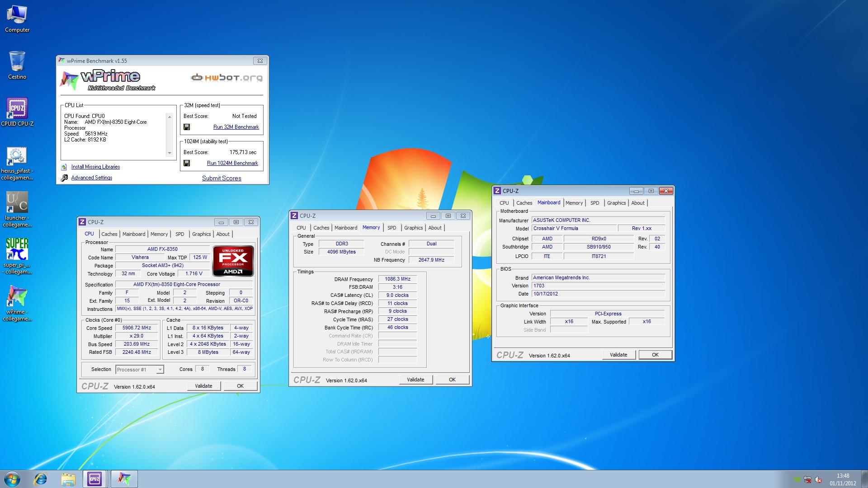The width and height of the screenshot is (868, 488).
Task: Open the Caches tab in Mainboard window
Action: 524,203
